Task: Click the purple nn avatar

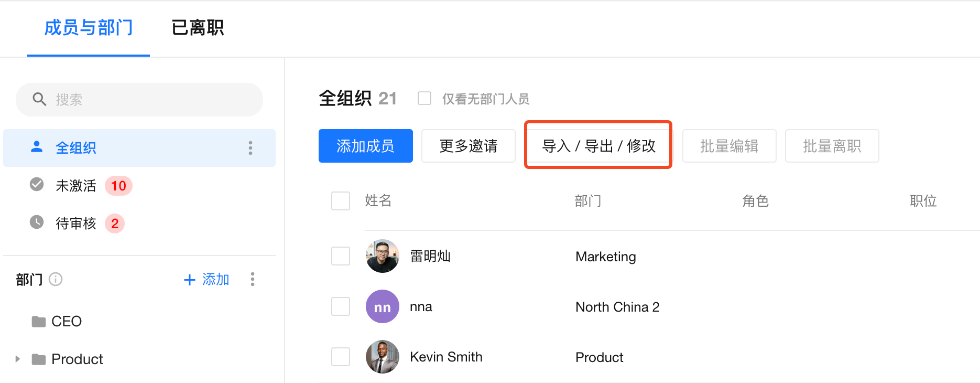Action: pos(382,306)
